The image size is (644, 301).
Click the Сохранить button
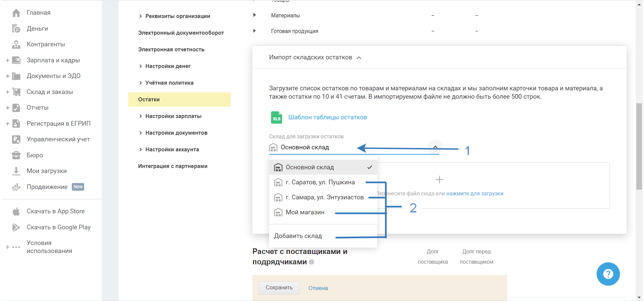[279, 288]
